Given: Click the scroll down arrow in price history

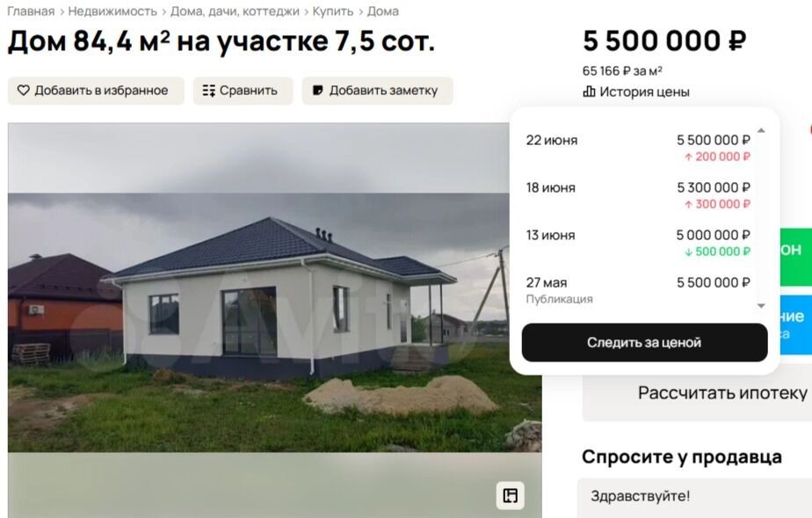Looking at the screenshot, I should click(x=761, y=306).
